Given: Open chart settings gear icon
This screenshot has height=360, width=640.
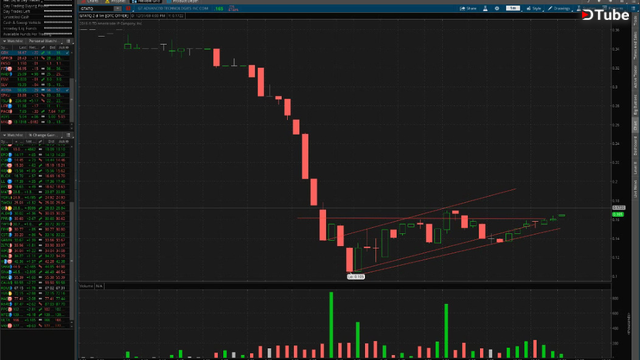Looking at the screenshot, I should (x=497, y=9).
